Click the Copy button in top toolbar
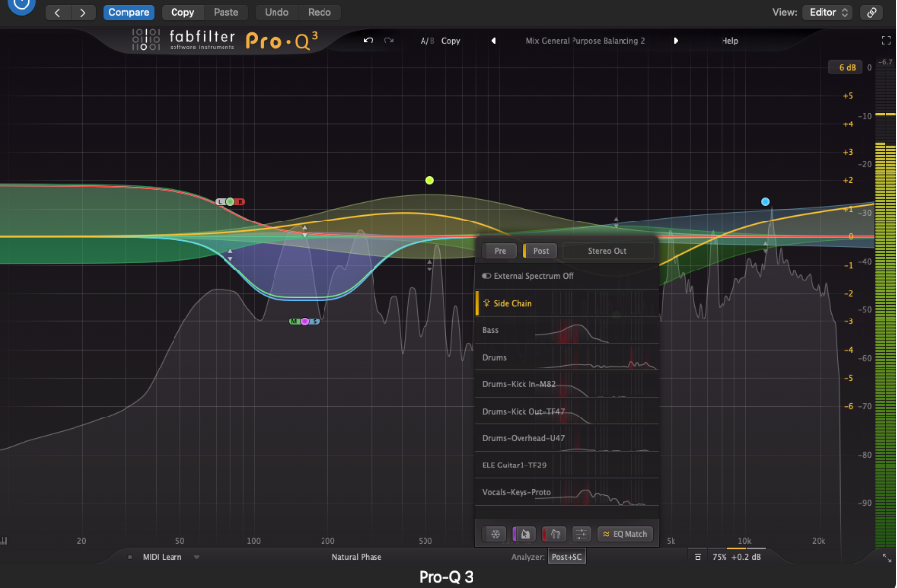The height and width of the screenshot is (588, 897). (x=182, y=12)
